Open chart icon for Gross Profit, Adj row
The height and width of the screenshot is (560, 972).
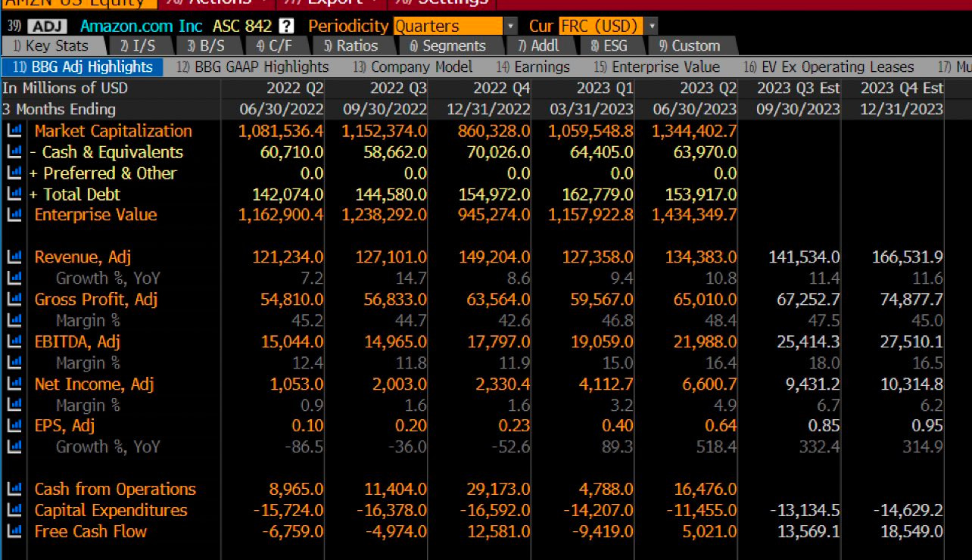point(14,300)
